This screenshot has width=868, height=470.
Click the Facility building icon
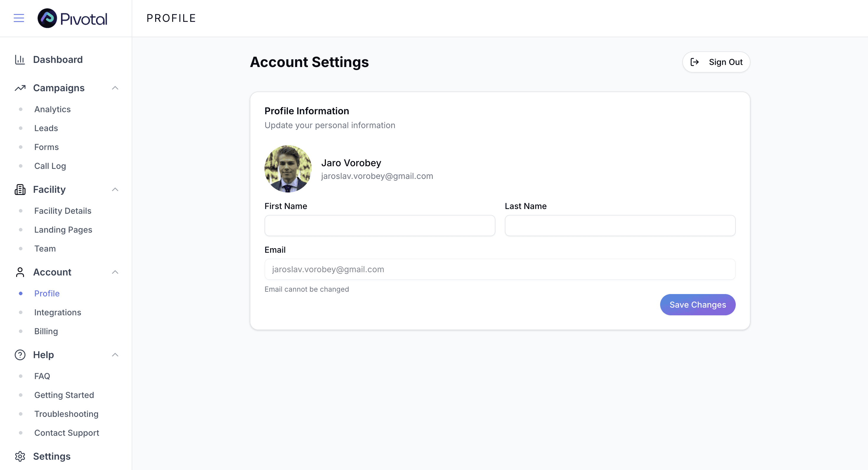tap(20, 189)
